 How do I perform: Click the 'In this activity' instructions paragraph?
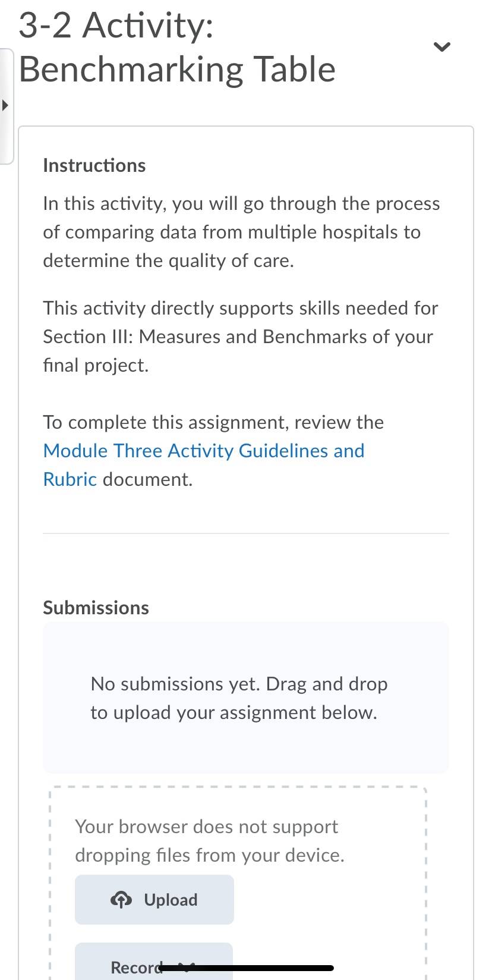pyautogui.click(x=241, y=232)
